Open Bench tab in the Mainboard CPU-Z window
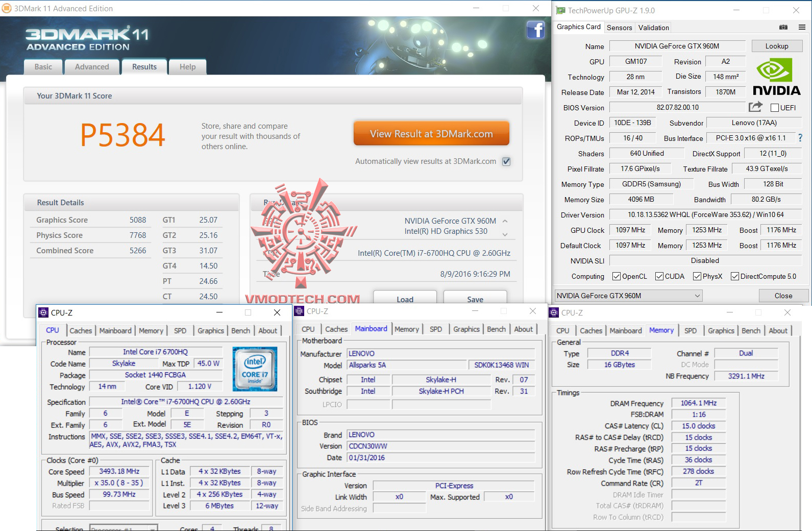The height and width of the screenshot is (531, 812). [x=496, y=329]
